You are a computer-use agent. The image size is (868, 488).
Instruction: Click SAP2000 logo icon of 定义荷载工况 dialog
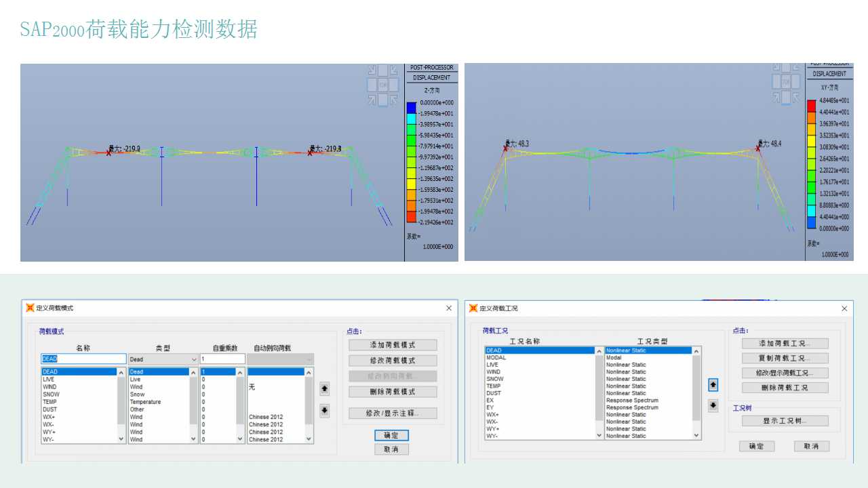pyautogui.click(x=473, y=308)
